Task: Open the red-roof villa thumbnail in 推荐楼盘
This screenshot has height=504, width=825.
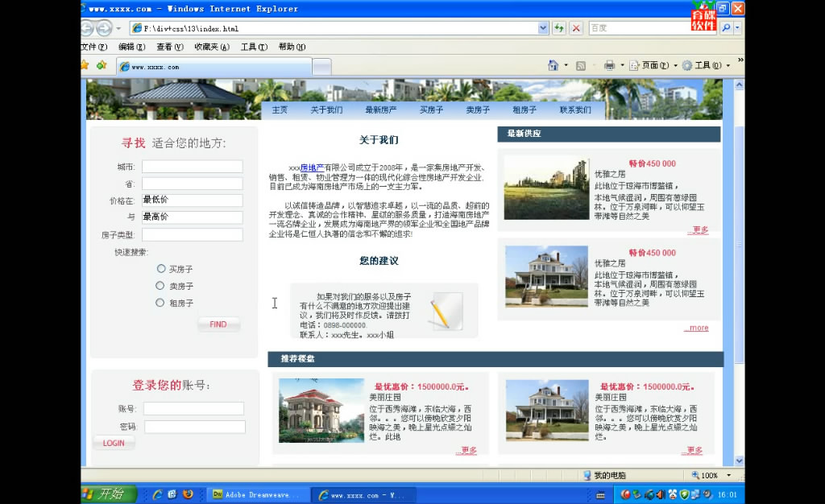Action: click(321, 411)
